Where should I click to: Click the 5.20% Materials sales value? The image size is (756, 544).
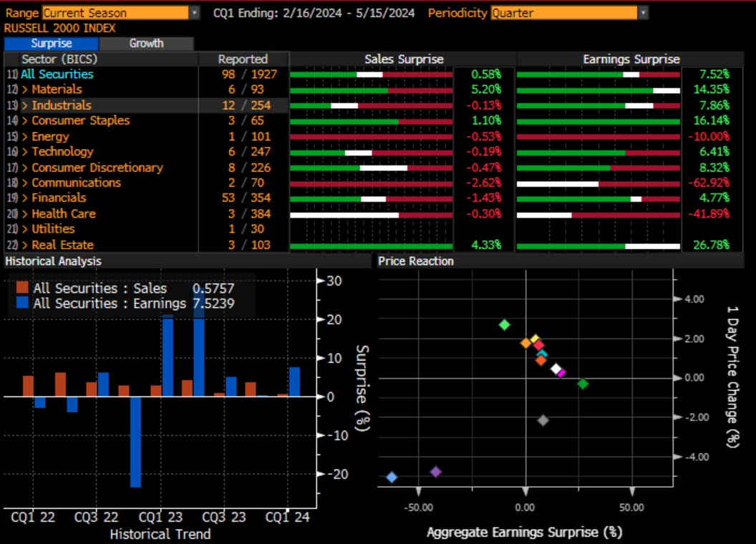click(x=486, y=89)
